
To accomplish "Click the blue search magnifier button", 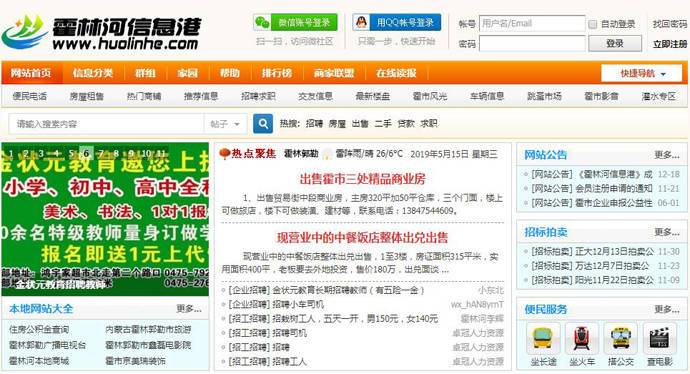I will (x=263, y=124).
